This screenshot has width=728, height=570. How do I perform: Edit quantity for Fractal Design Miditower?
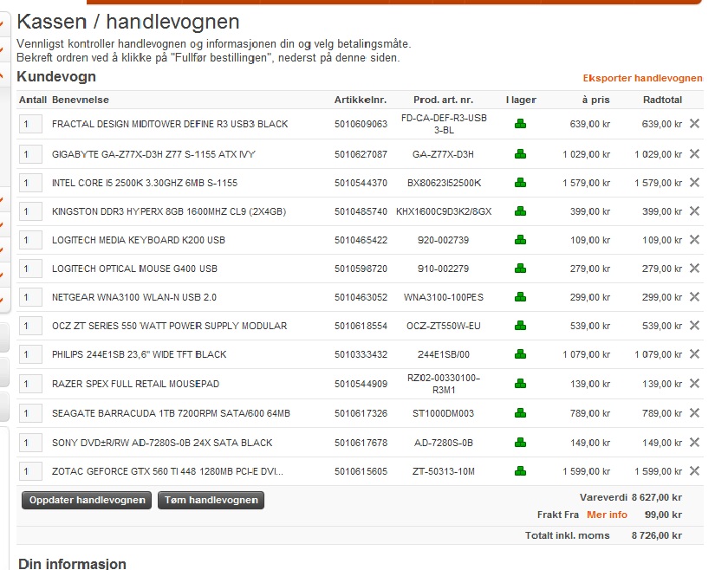tap(30, 124)
